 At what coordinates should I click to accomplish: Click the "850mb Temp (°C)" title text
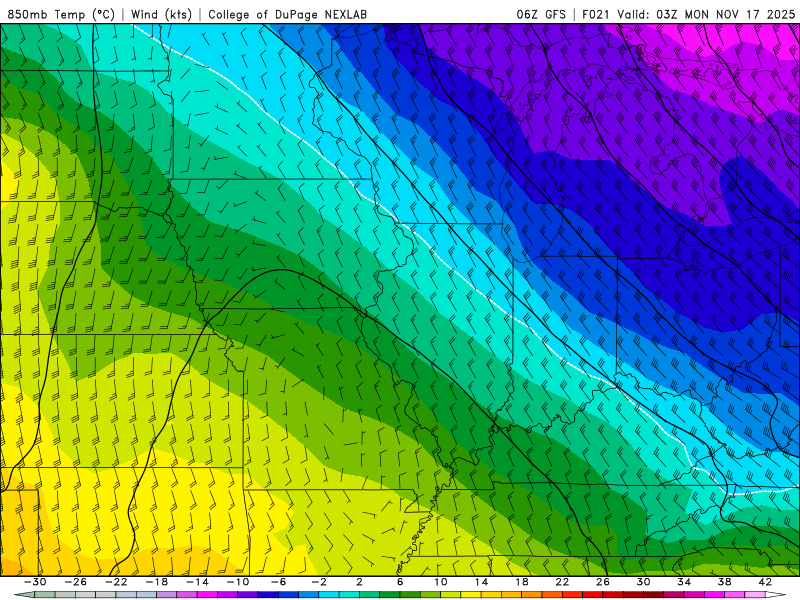click(61, 14)
